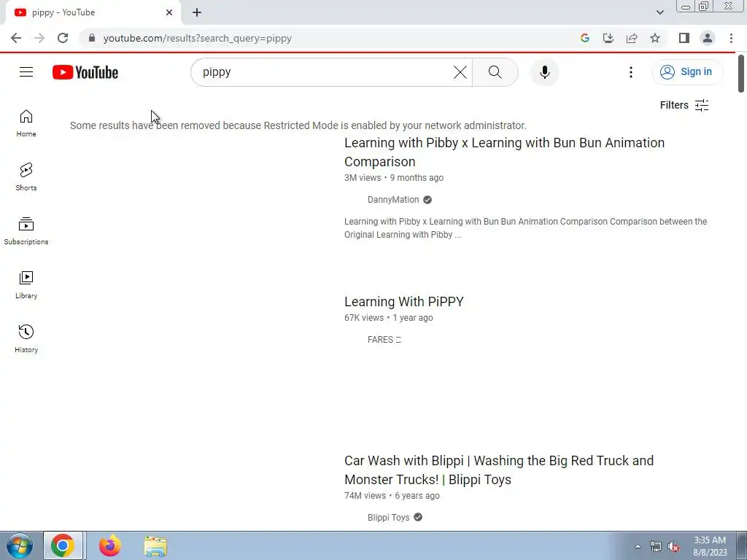The height and width of the screenshot is (560, 747).
Task: Open the YouTube hamburger guide menu
Action: point(26,72)
